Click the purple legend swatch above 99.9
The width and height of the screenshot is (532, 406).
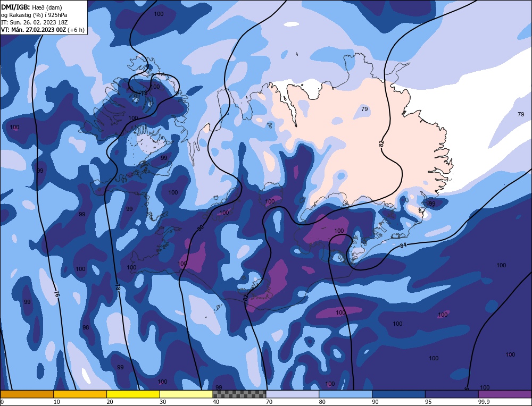point(505,394)
